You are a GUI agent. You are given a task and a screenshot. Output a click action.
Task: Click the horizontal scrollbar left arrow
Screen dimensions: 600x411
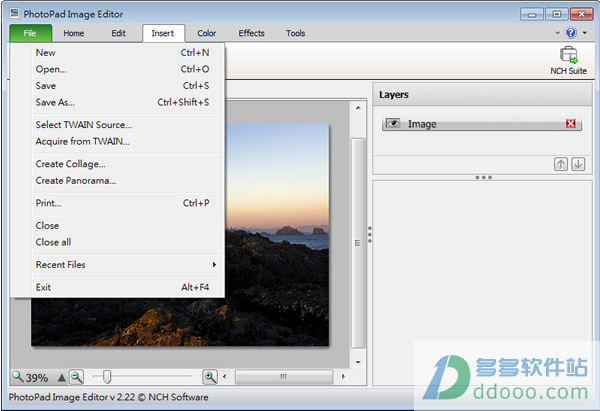point(224,377)
